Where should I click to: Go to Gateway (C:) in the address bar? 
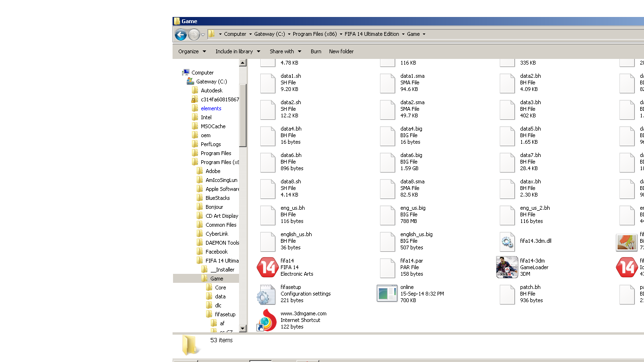coord(270,34)
